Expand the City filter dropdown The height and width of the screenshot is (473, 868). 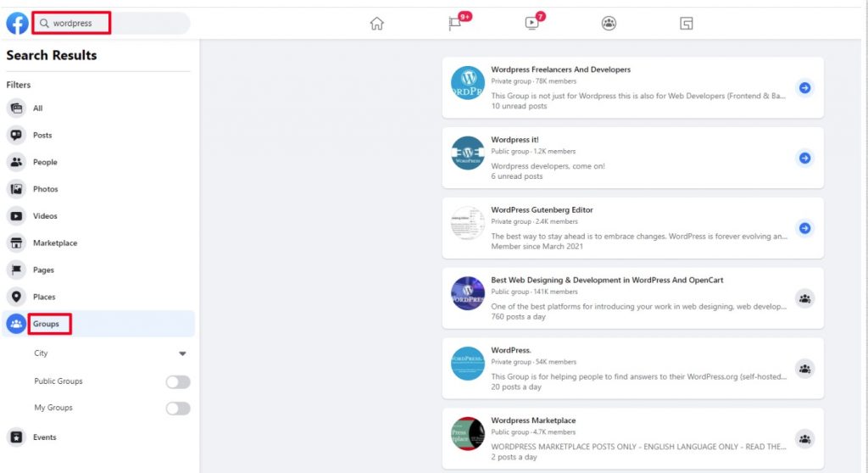tap(182, 353)
